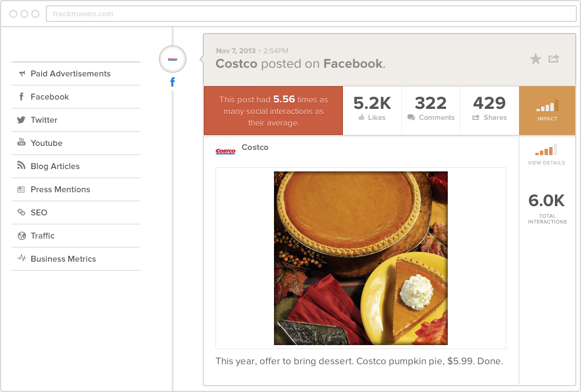Click the Press Mentions newspaper icon
The height and width of the screenshot is (392, 581).
(x=21, y=189)
